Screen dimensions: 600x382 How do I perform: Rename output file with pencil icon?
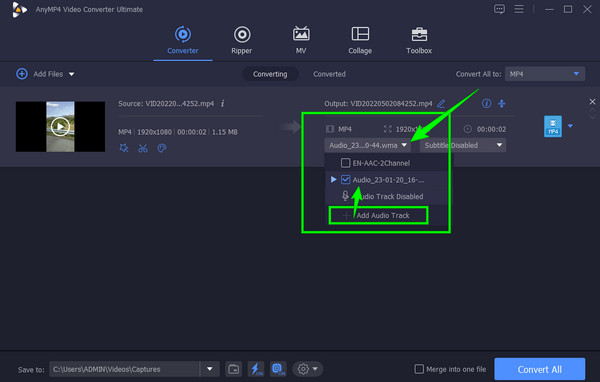point(441,103)
